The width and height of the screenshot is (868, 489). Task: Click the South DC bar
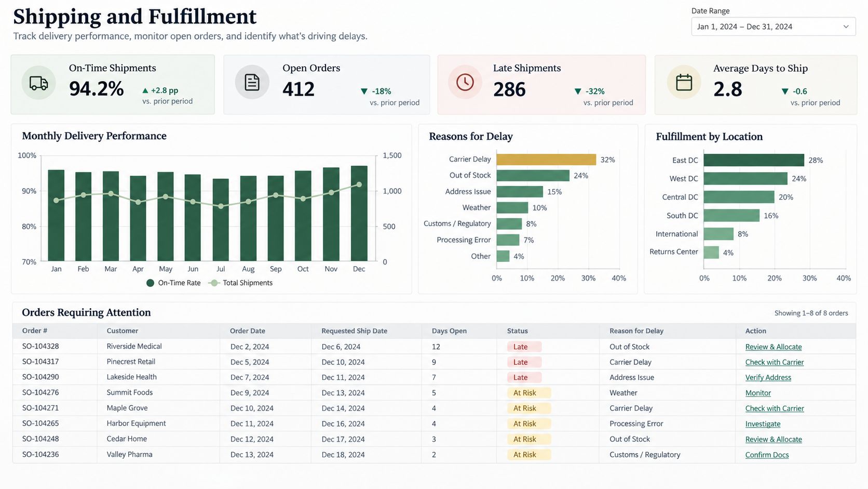tap(732, 216)
